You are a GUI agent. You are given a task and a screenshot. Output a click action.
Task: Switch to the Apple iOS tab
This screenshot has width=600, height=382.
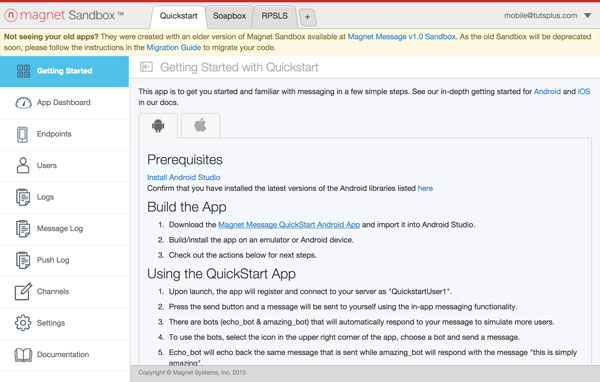pyautogui.click(x=201, y=125)
